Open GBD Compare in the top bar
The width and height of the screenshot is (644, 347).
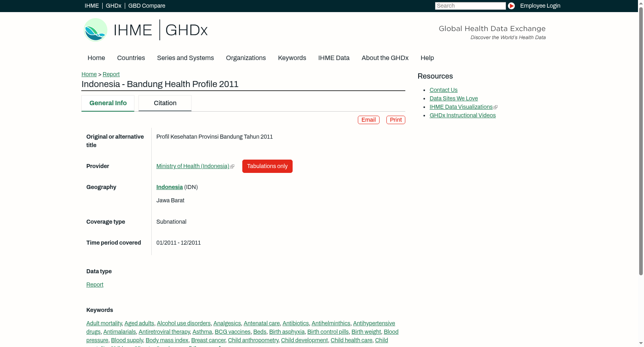pos(147,6)
